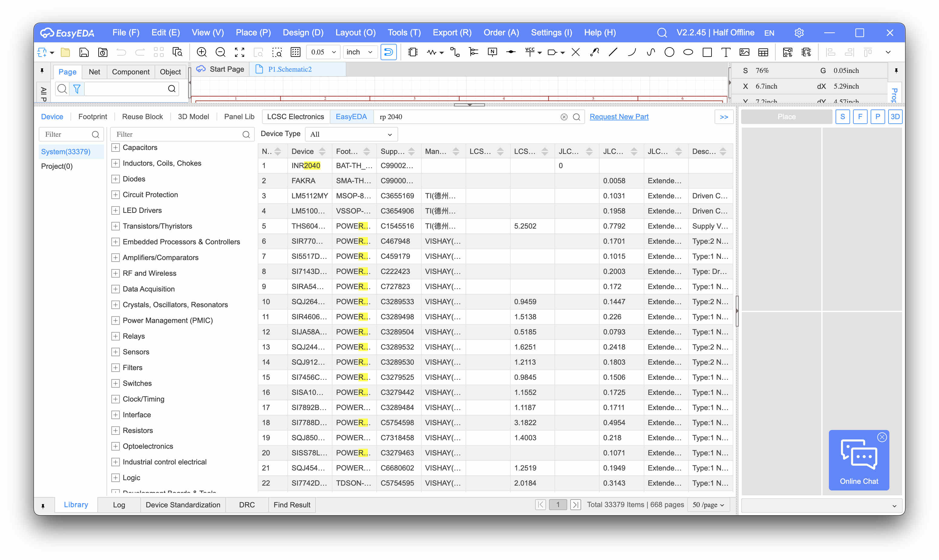Click the No Connect flag X icon
939x560 pixels.
pyautogui.click(x=575, y=52)
